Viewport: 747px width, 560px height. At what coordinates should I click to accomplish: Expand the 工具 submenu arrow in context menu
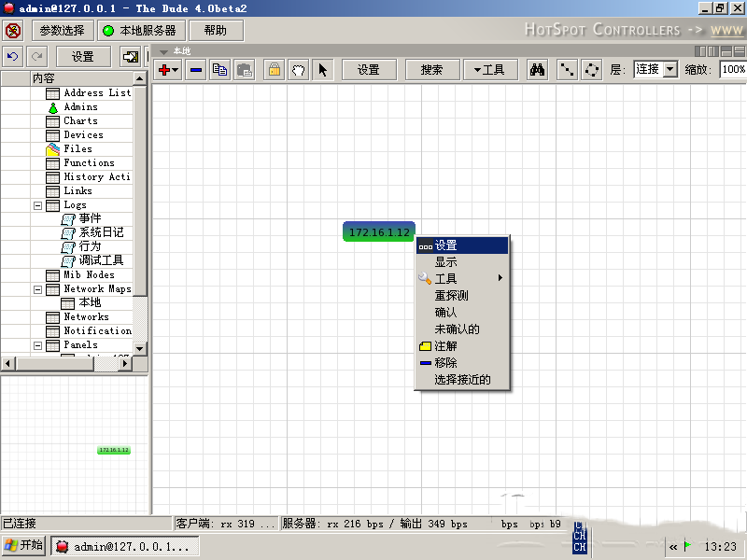point(500,278)
